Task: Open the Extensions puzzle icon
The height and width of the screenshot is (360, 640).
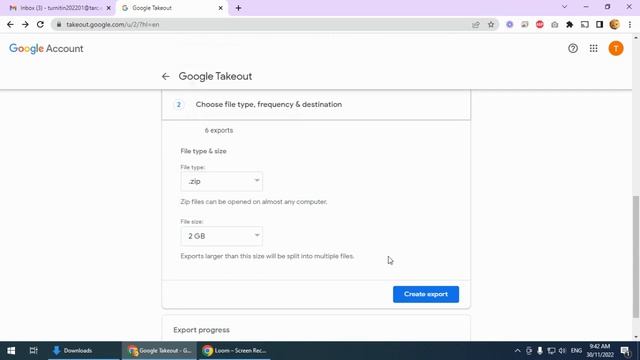Action: tap(569, 24)
